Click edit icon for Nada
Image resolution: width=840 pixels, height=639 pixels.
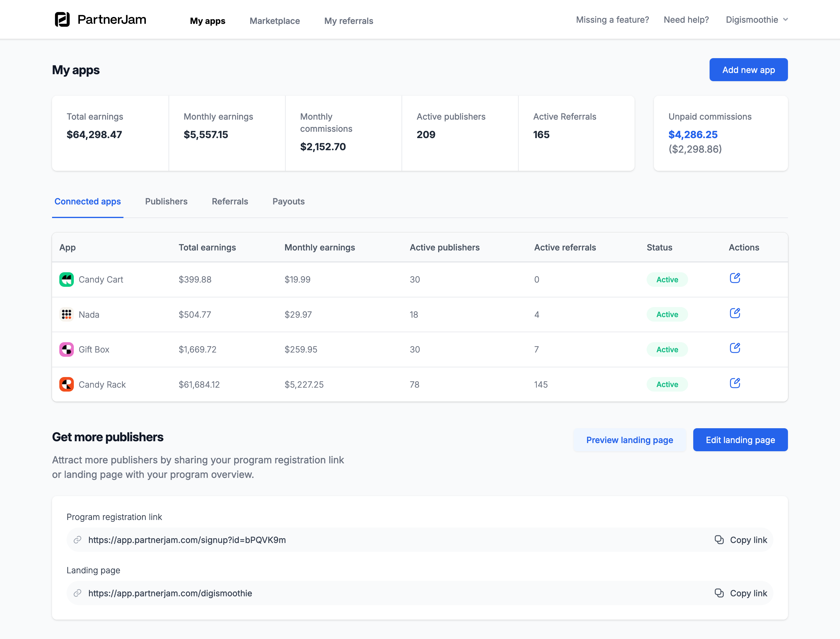click(x=734, y=313)
